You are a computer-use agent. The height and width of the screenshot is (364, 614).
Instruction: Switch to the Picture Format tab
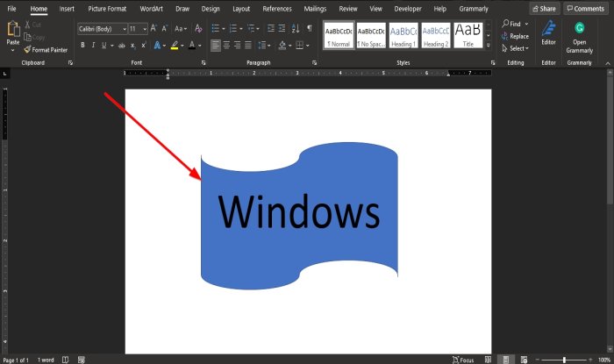pyautogui.click(x=107, y=9)
